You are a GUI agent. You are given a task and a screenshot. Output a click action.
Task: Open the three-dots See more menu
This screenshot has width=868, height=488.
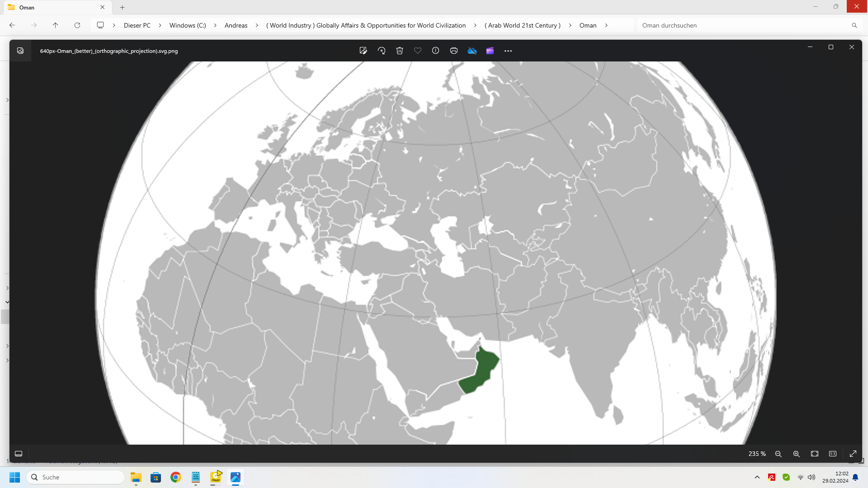click(x=508, y=51)
